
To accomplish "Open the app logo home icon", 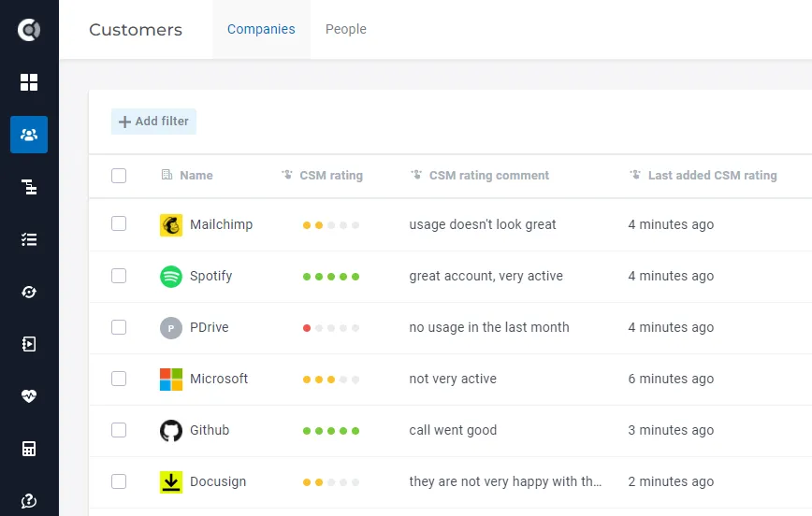I will (x=29, y=30).
